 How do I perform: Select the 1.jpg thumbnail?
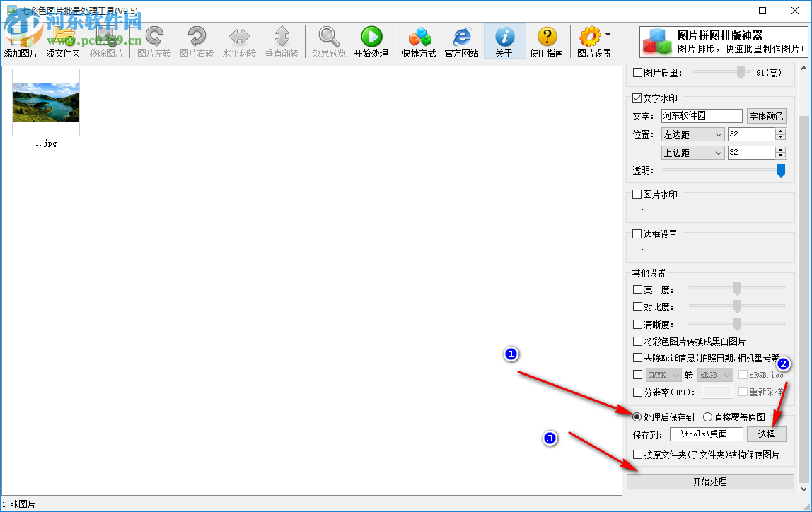point(46,103)
